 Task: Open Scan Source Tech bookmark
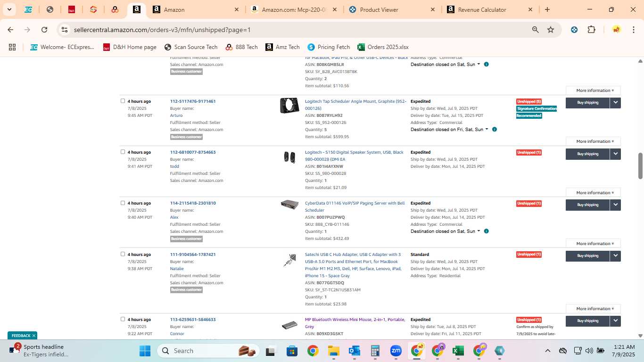click(x=191, y=47)
